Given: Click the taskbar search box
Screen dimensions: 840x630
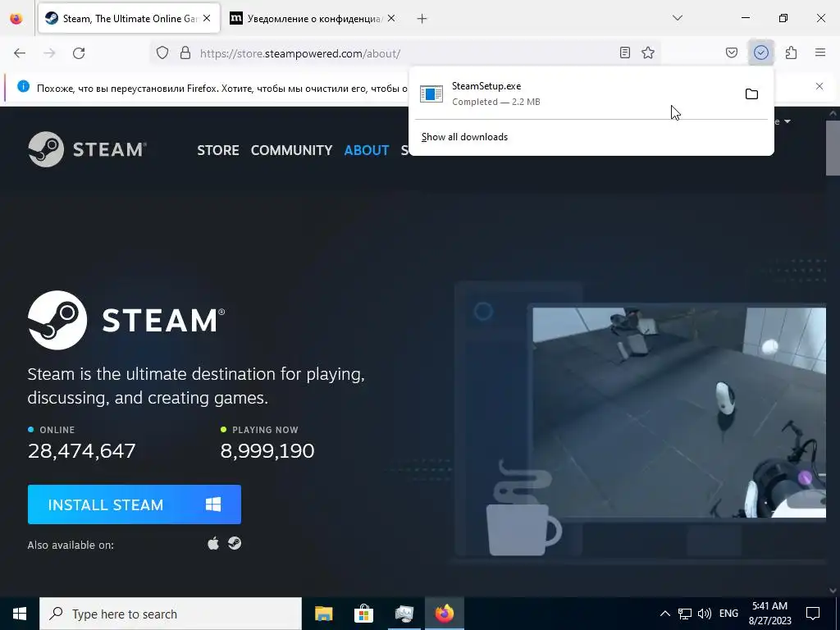Looking at the screenshot, I should click(x=171, y=614).
